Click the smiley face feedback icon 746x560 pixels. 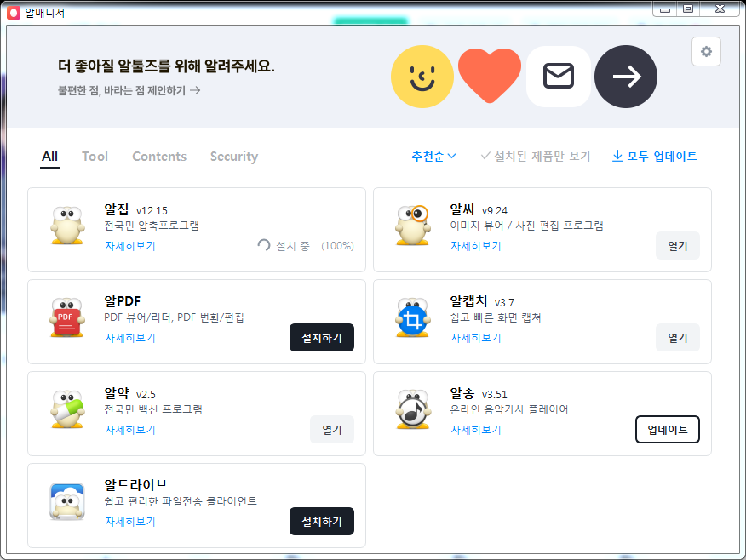point(422,77)
